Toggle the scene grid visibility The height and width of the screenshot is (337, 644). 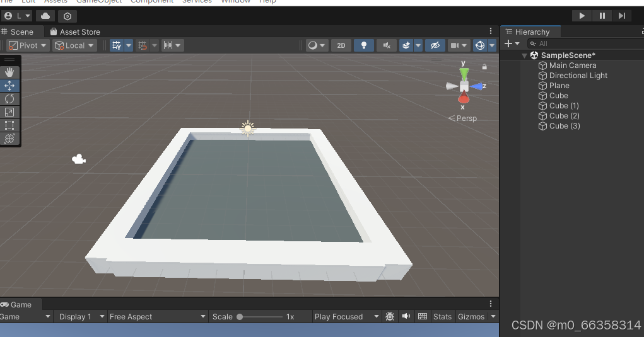click(x=117, y=45)
